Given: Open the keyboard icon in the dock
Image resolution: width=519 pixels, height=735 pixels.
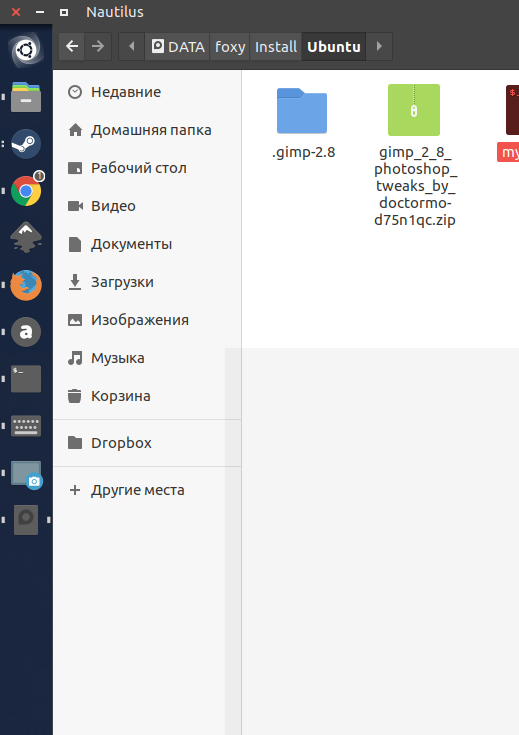Looking at the screenshot, I should point(26,426).
